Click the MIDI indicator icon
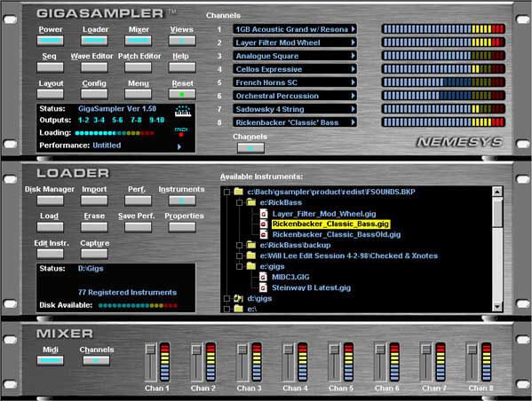The image size is (532, 401). click(181, 132)
